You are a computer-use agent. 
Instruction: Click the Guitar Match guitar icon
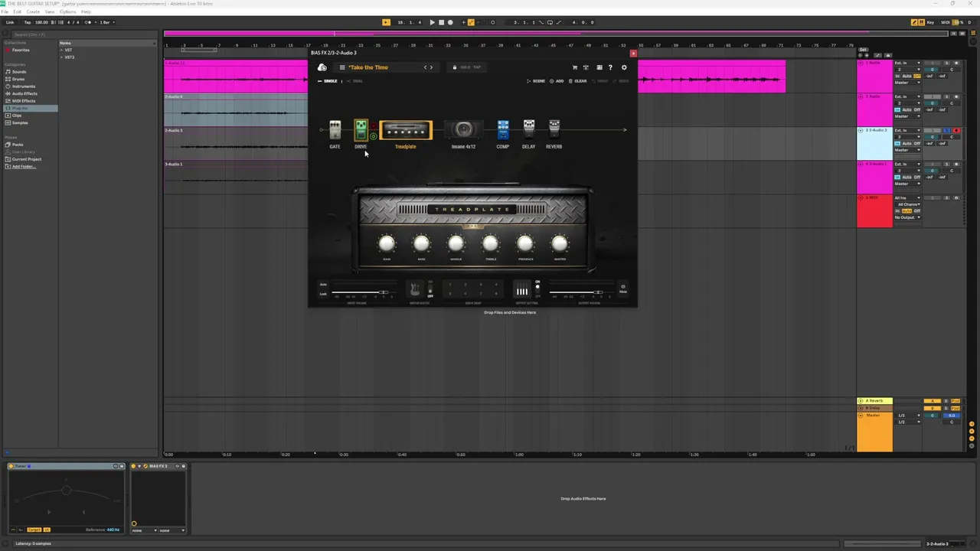pos(415,289)
